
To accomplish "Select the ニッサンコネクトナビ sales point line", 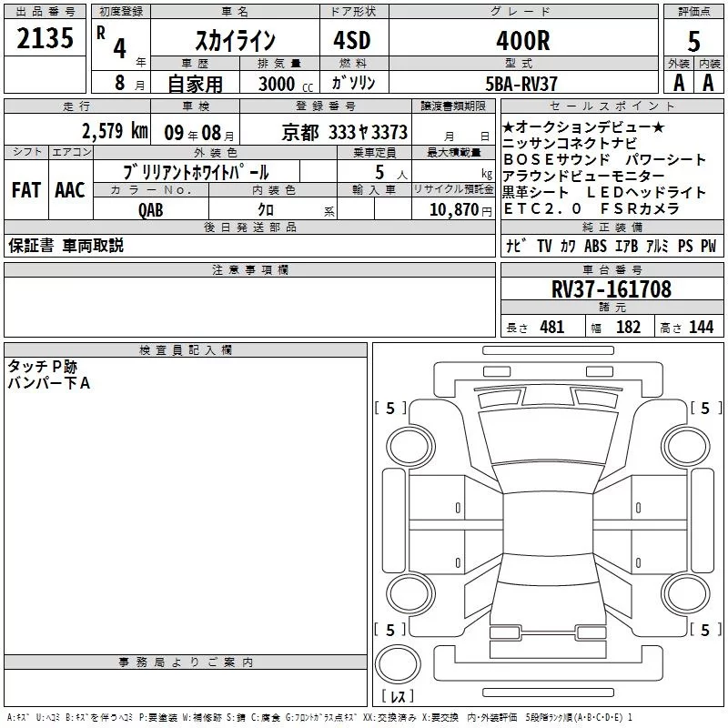I will click(570, 144).
